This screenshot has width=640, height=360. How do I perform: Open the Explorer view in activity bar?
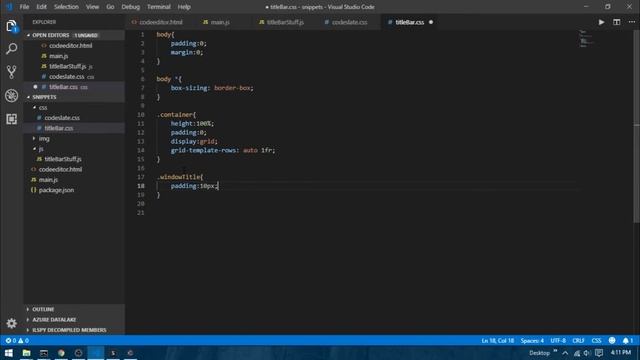coord(11,26)
